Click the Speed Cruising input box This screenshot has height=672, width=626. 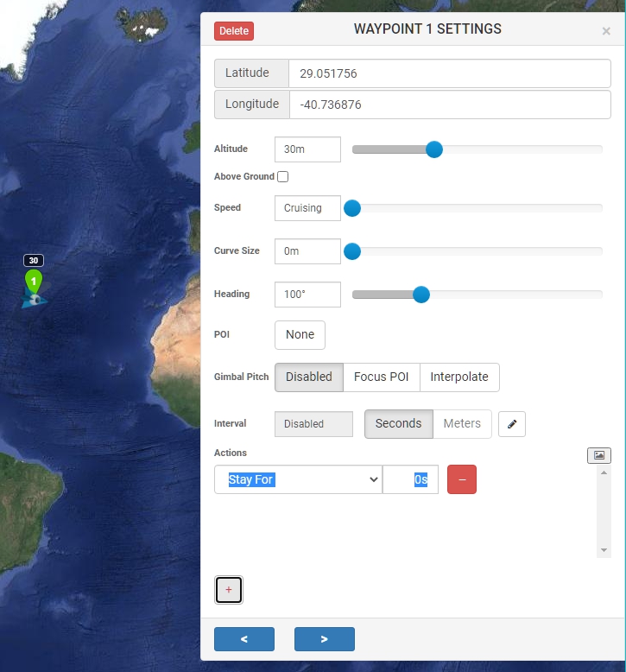[x=307, y=208]
